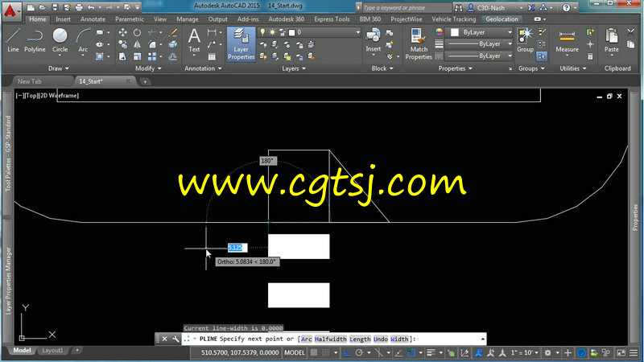Image resolution: width=644 pixels, height=362 pixels.
Task: Open the application menu A button dropdown
Action: [11, 11]
